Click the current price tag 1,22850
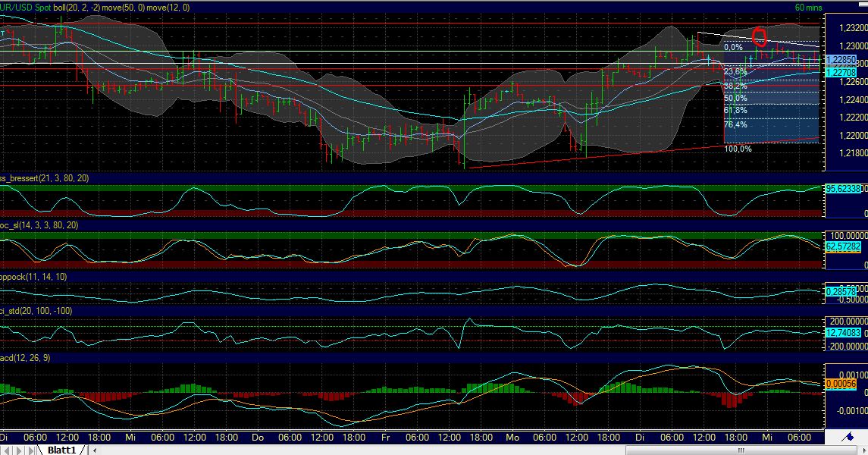Viewport: 868px width, 455px height. [x=841, y=59]
